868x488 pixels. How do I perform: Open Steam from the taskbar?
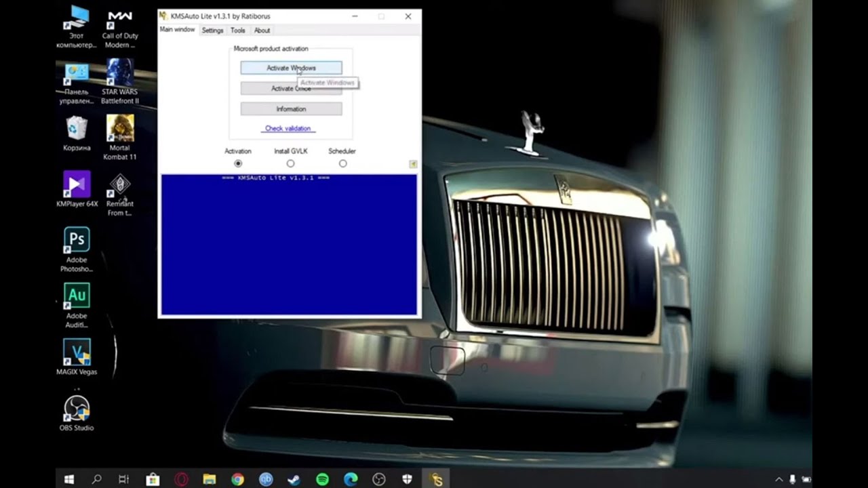click(294, 479)
